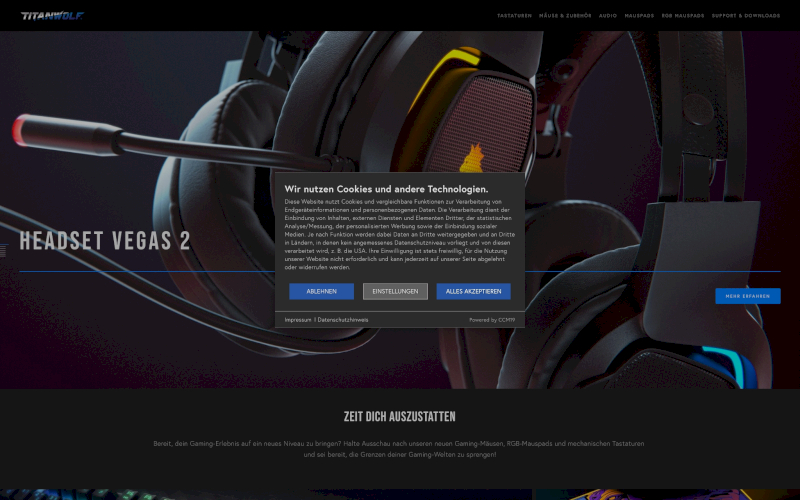Click Powered by CCM19 link
800x500 pixels.
click(492, 320)
